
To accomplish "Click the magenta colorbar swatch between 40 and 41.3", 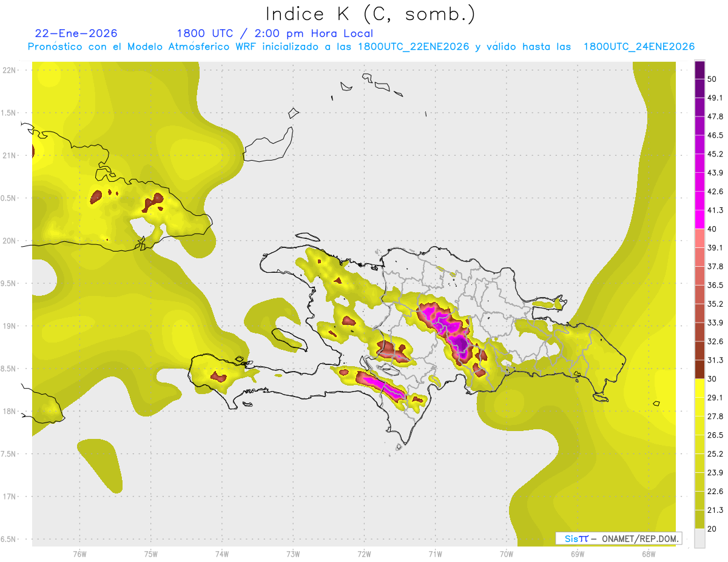I will click(x=699, y=219).
